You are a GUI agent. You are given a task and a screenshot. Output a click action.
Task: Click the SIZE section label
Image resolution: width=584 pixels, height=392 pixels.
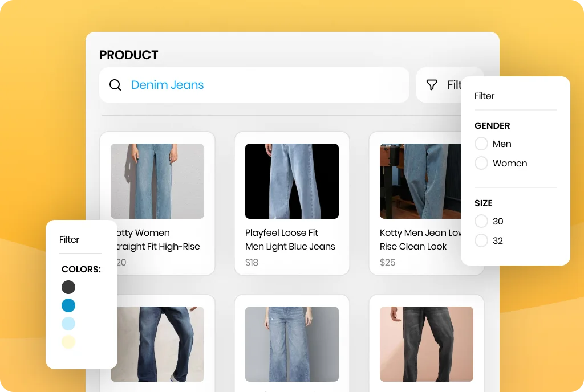tap(484, 203)
